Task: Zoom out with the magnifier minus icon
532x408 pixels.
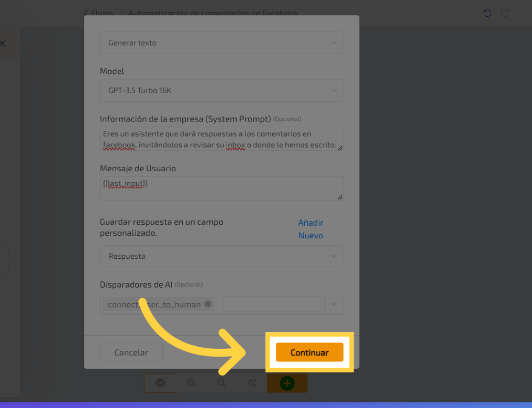Action: 221,383
